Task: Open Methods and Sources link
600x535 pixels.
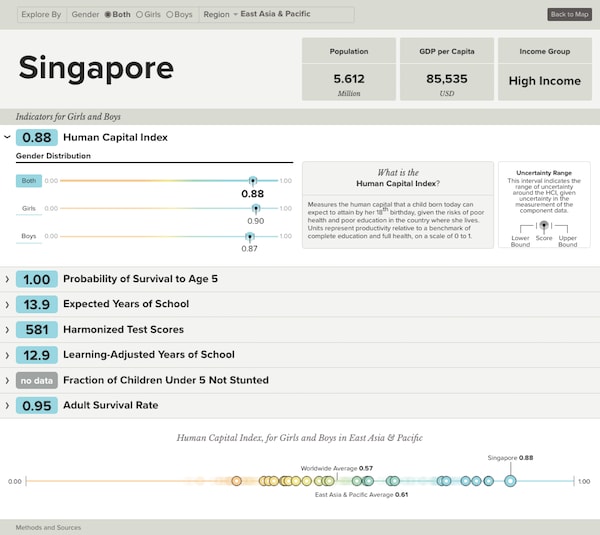Action: pyautogui.click(x=48, y=527)
